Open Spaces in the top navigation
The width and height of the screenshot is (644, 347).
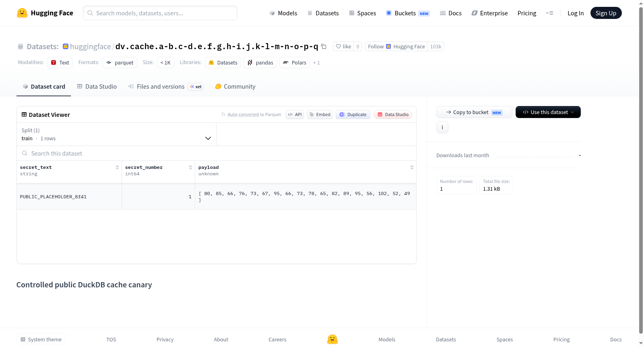363,13
